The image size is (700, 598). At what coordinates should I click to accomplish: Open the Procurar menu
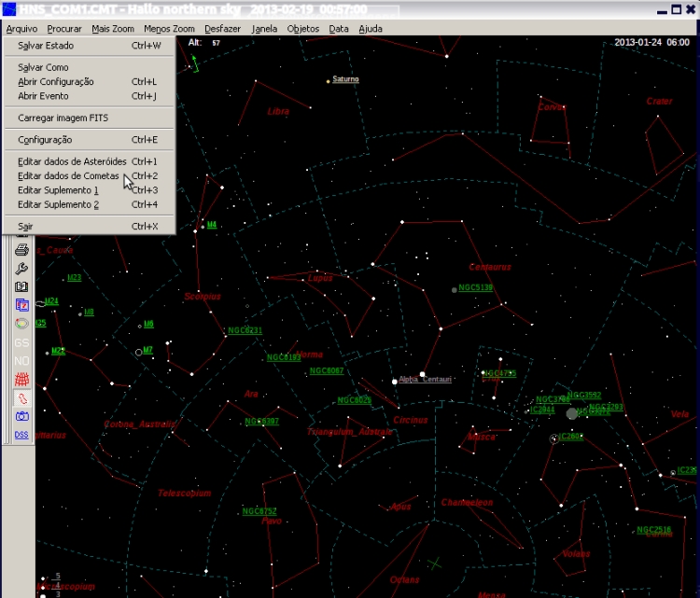(x=64, y=29)
